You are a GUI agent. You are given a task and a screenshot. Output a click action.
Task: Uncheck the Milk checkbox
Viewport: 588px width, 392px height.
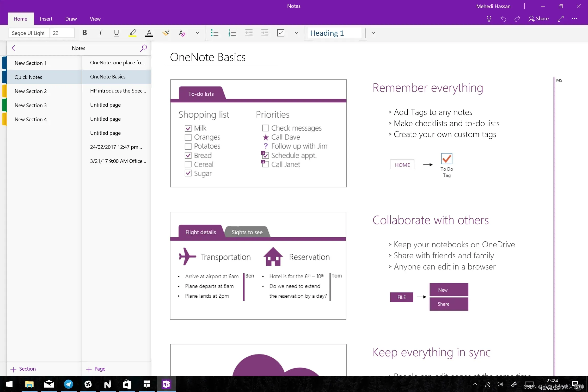click(x=188, y=128)
